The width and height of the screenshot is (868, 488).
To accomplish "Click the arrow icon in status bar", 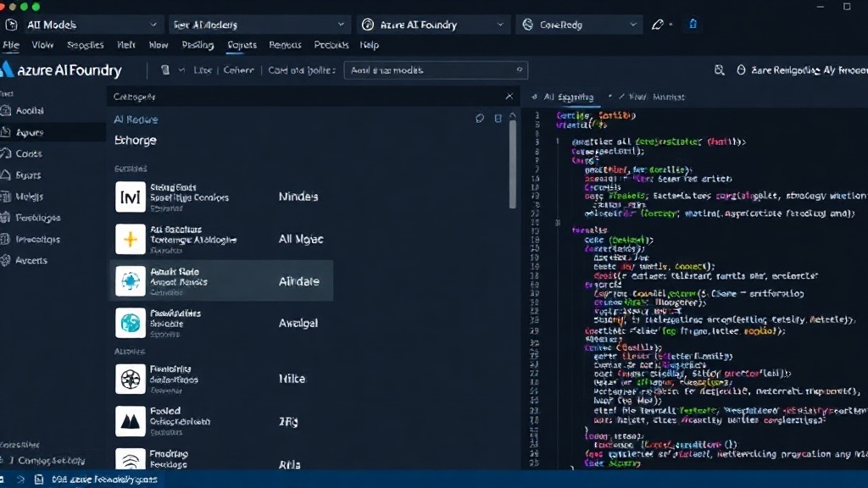I will coord(20,480).
